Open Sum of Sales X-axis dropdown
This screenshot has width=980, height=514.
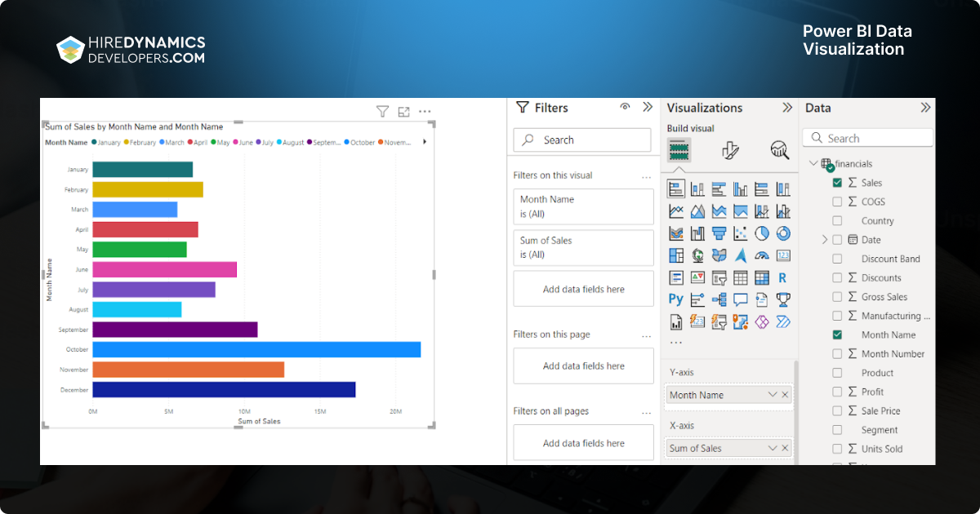coord(773,448)
